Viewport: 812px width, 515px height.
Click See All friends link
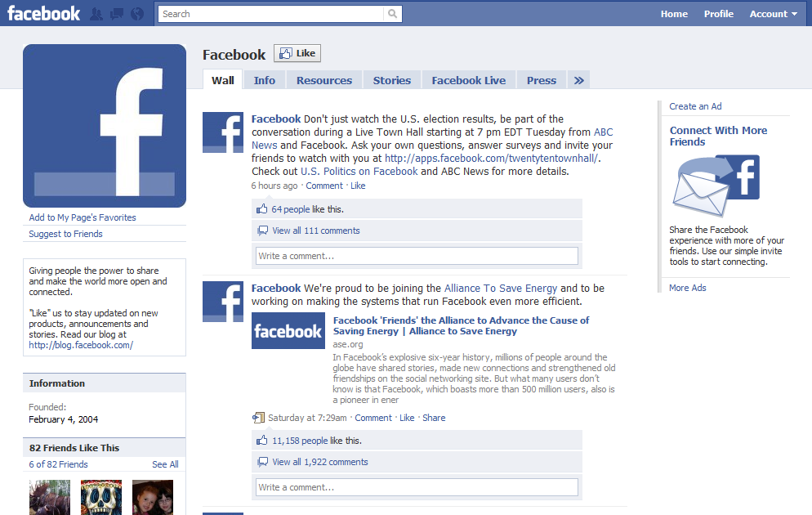[165, 464]
